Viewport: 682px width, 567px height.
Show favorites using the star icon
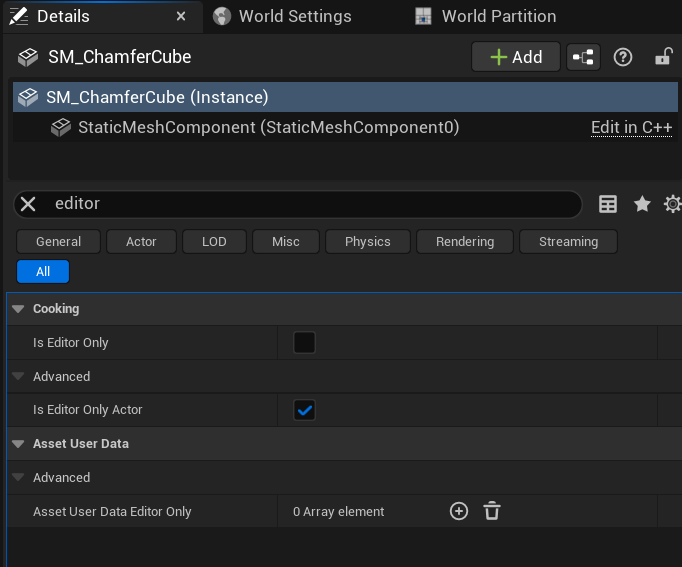click(642, 204)
